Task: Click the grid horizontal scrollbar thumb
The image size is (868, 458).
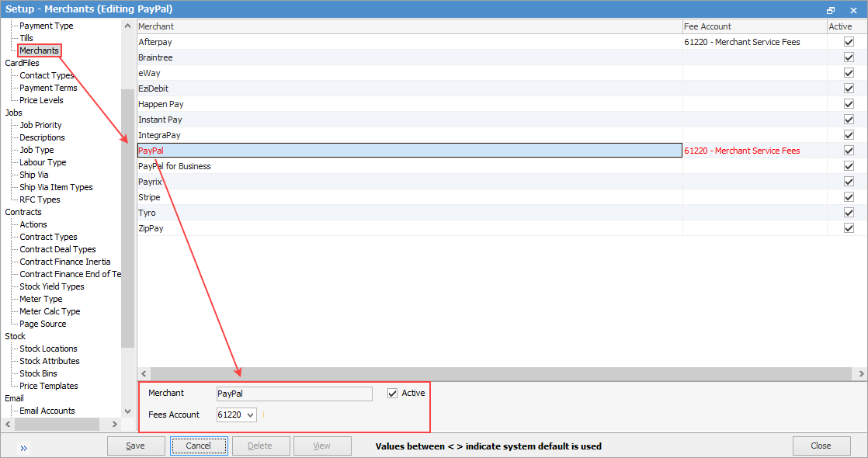Action: tap(502, 374)
